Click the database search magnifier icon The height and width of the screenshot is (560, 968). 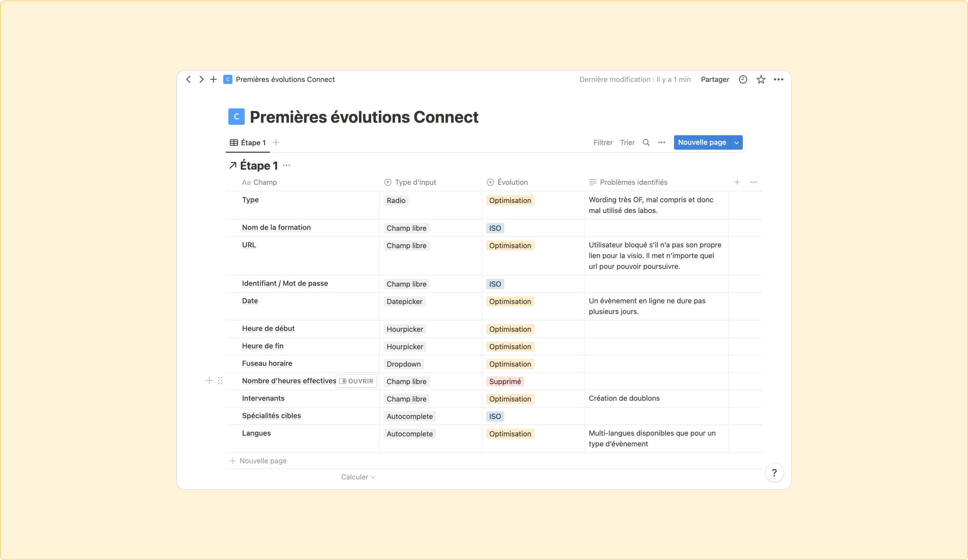click(x=646, y=143)
